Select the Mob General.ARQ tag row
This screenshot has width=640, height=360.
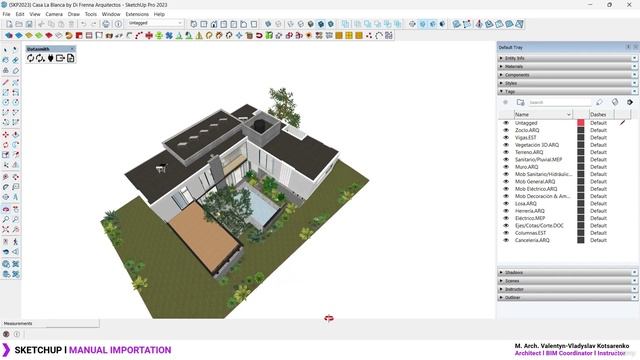[x=567, y=182]
